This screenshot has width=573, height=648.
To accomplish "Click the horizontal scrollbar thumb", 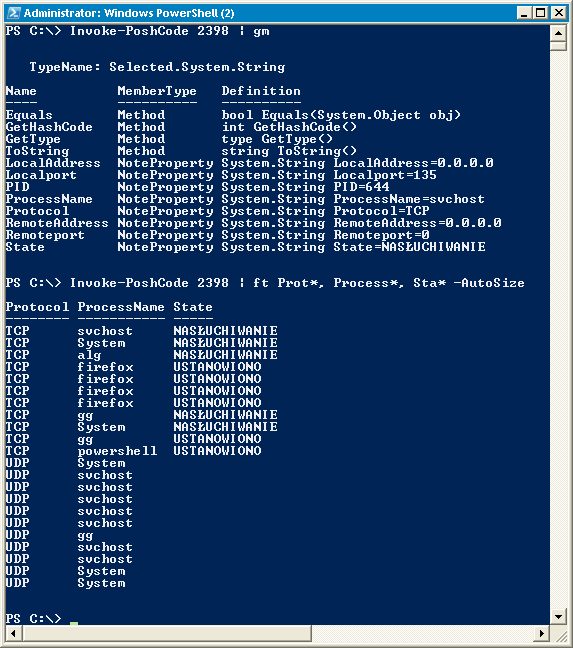I will pyautogui.click(x=166, y=633).
